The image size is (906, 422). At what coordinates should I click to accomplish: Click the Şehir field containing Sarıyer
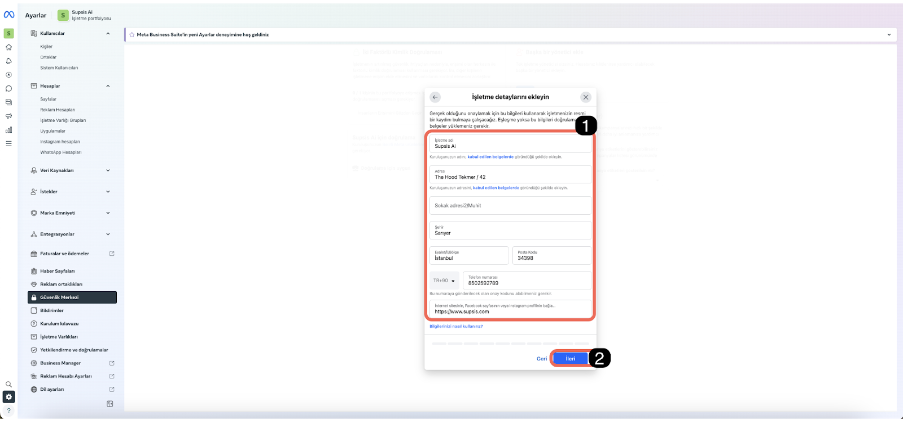[510, 231]
